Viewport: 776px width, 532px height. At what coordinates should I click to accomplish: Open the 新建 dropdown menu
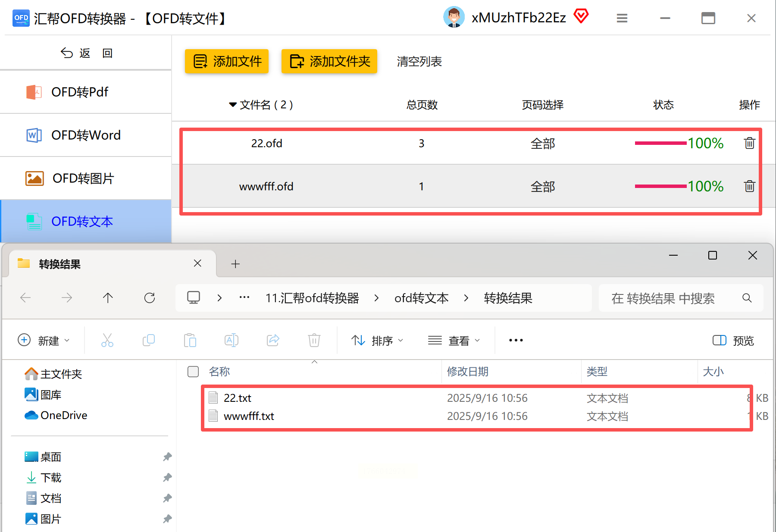pyautogui.click(x=44, y=341)
